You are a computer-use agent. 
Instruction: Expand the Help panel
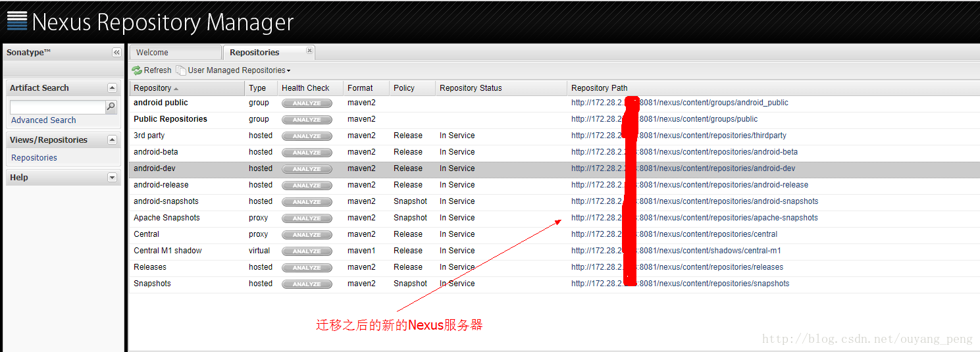112,177
